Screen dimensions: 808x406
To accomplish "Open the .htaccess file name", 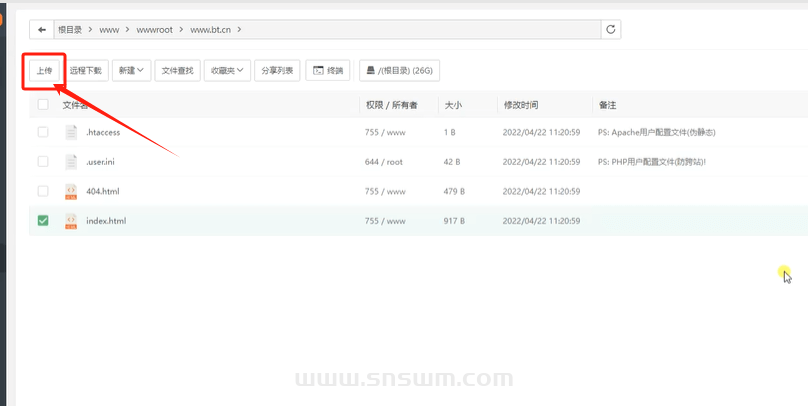I will click(103, 132).
